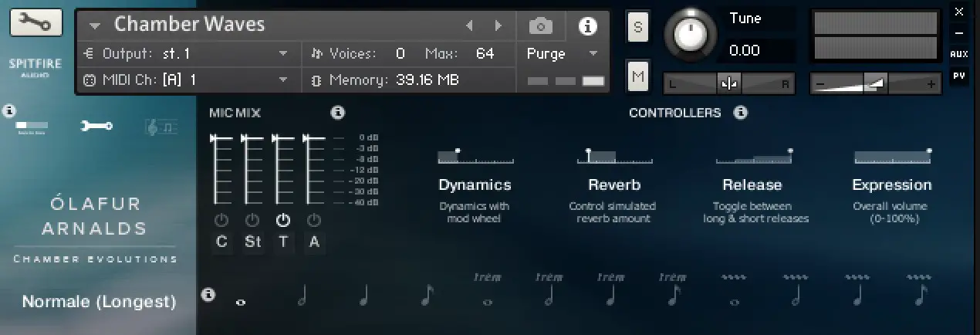
Task: Select the trem quarter note articulation
Action: (610, 291)
